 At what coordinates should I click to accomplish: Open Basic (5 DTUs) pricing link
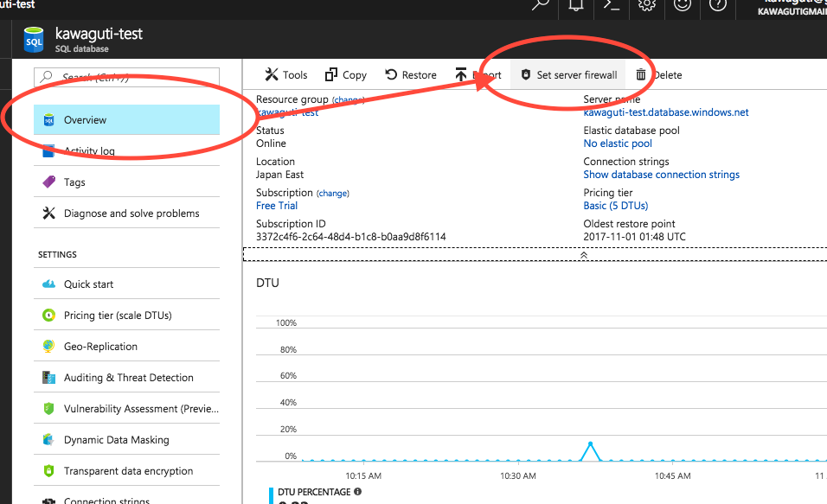point(616,206)
